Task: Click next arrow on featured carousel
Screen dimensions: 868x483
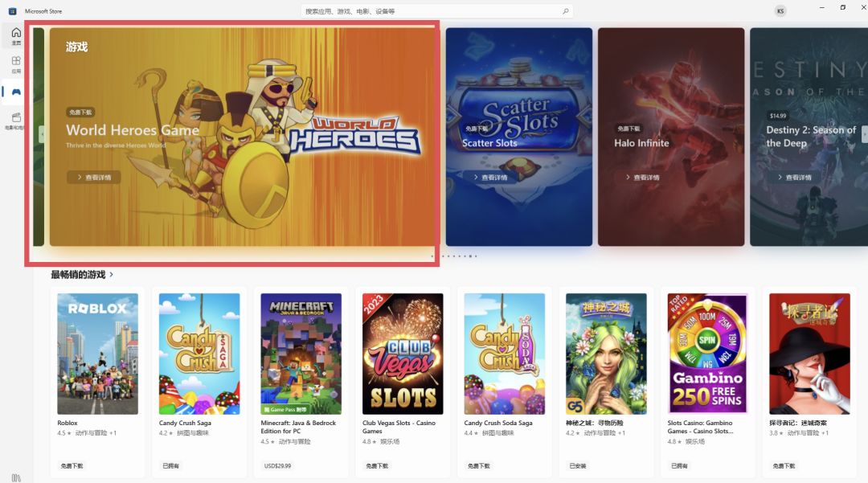Action: (x=865, y=134)
